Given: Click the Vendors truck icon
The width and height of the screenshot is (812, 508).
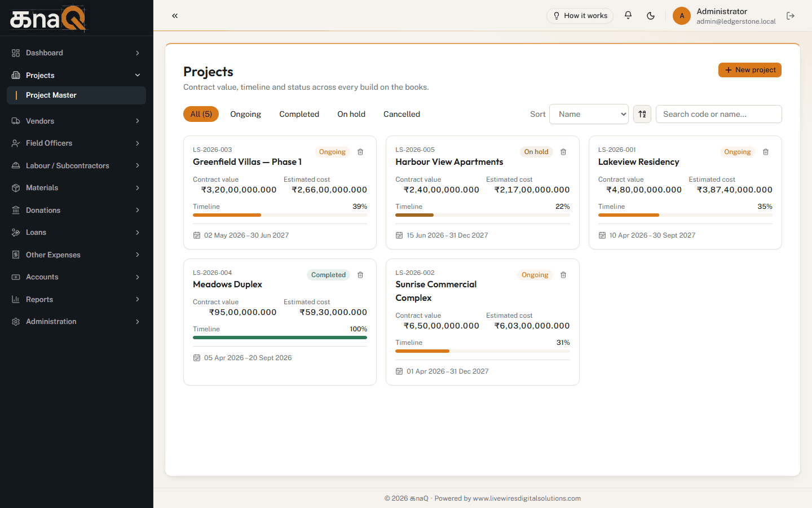Looking at the screenshot, I should tap(16, 121).
